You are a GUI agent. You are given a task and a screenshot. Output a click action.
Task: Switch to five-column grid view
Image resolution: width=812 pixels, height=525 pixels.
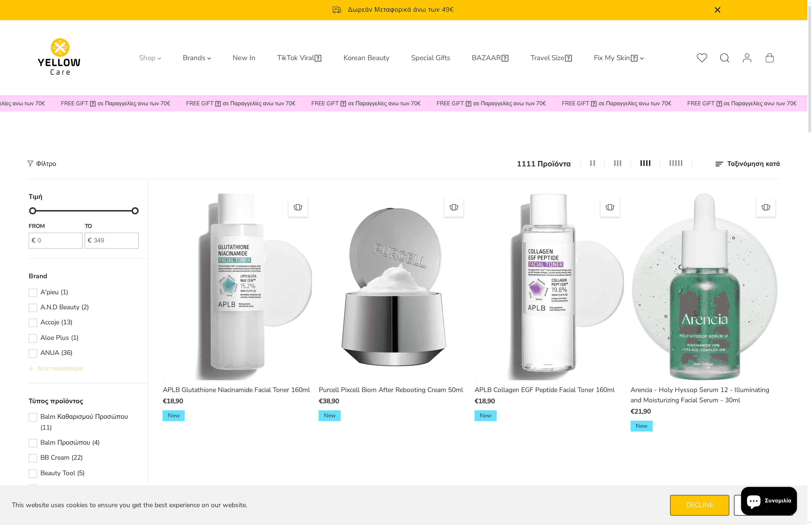676,163
